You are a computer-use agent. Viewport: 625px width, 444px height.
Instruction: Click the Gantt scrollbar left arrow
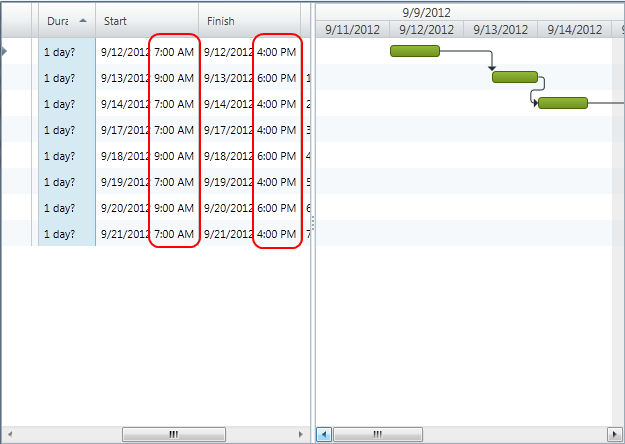[323, 434]
